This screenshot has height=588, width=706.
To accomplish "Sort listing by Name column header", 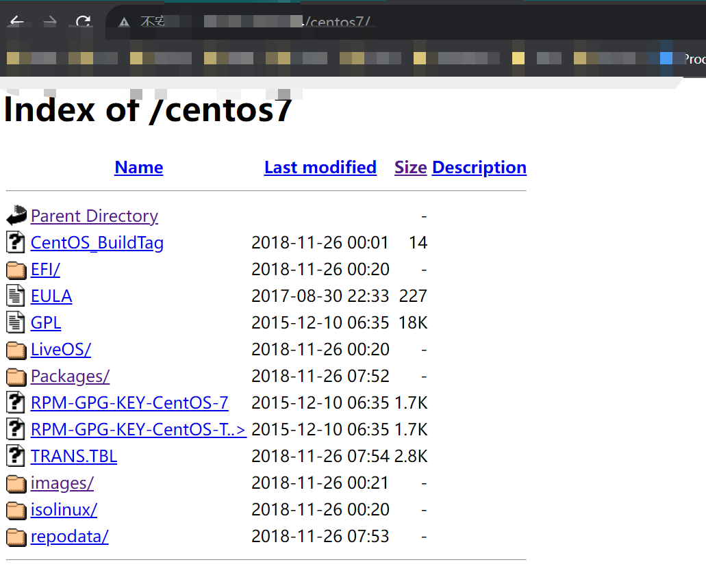I will coord(139,168).
